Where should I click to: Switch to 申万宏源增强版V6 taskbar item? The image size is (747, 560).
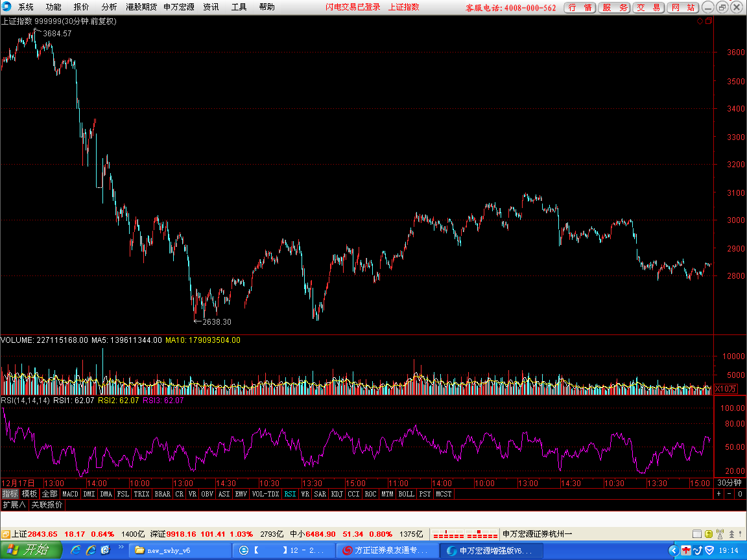pyautogui.click(x=492, y=550)
